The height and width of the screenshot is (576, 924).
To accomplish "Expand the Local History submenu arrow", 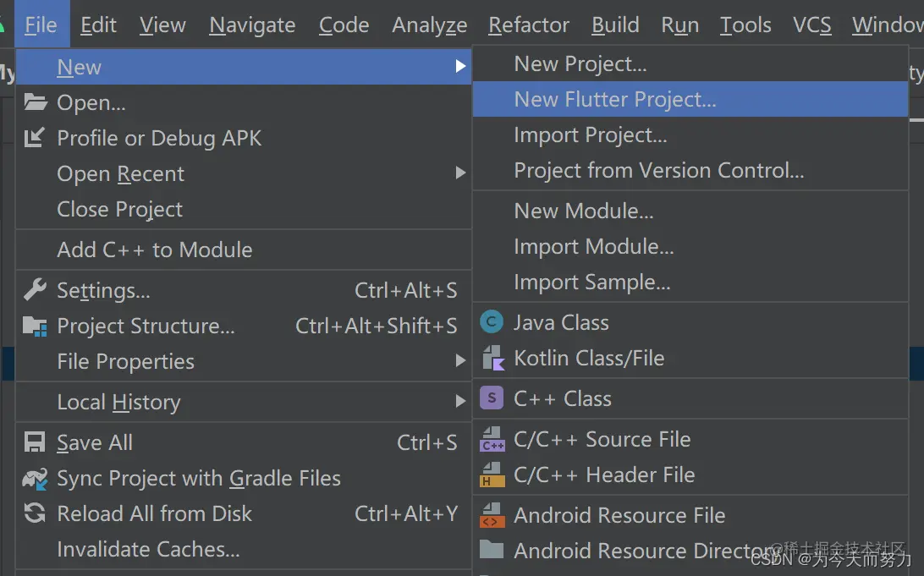I will point(460,402).
